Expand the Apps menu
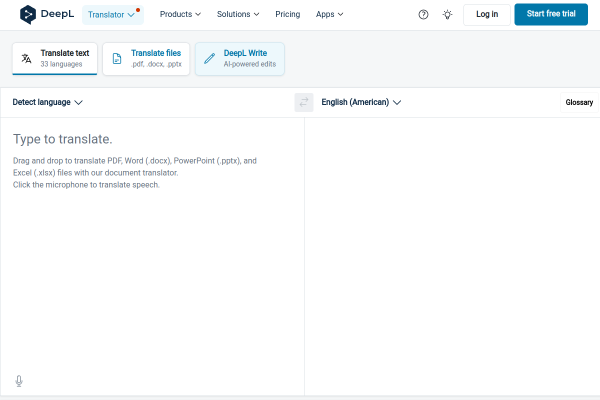Image resolution: width=600 pixels, height=400 pixels. click(329, 14)
